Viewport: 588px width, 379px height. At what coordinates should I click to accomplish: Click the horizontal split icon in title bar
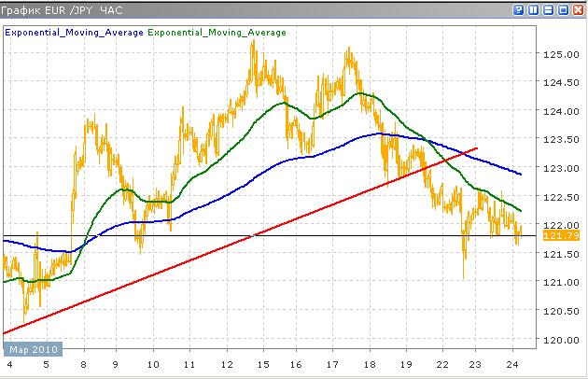548,9
